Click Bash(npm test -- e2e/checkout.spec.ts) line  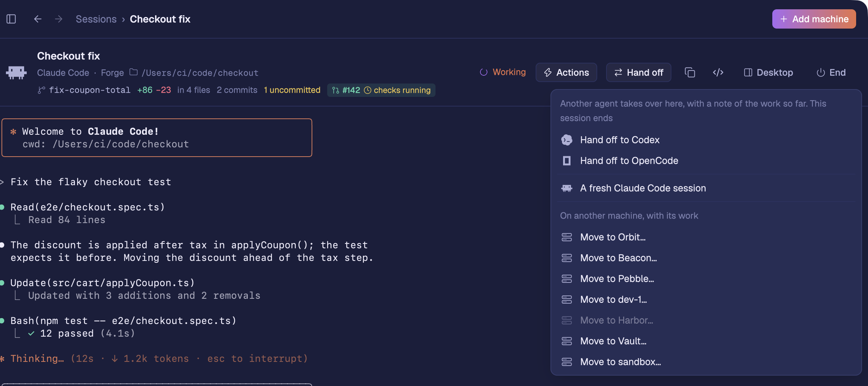(123, 321)
